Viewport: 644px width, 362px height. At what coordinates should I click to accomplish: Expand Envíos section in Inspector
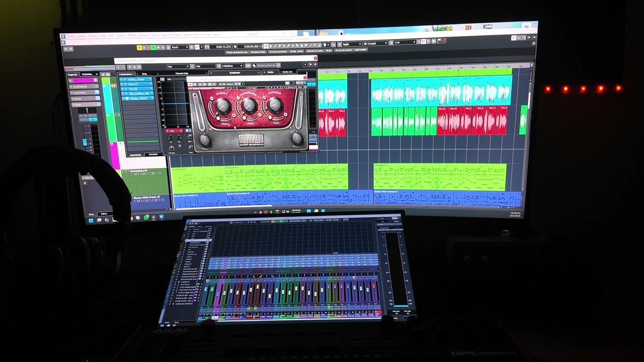pos(86,99)
